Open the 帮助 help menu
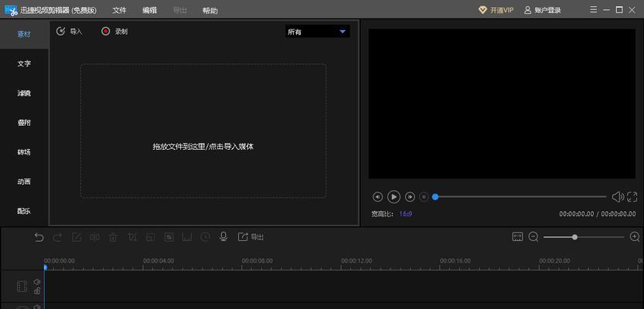Screen dimensions: 644x309 pos(210,11)
